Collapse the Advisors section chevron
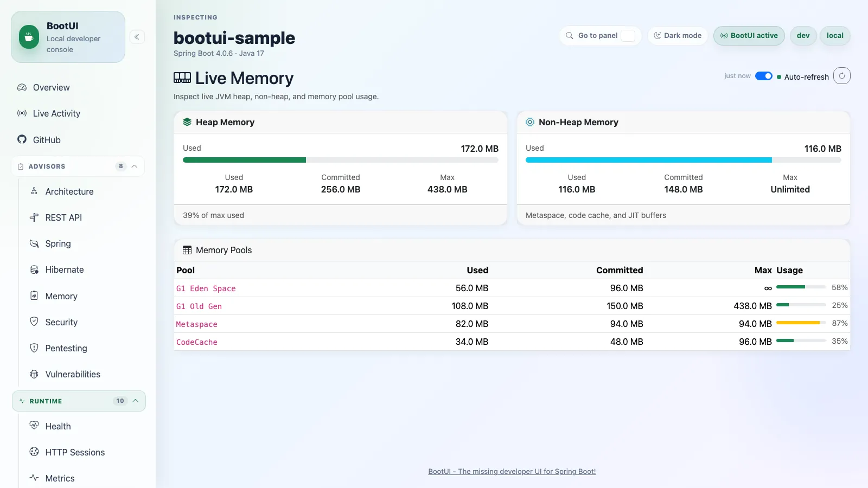 click(x=135, y=166)
